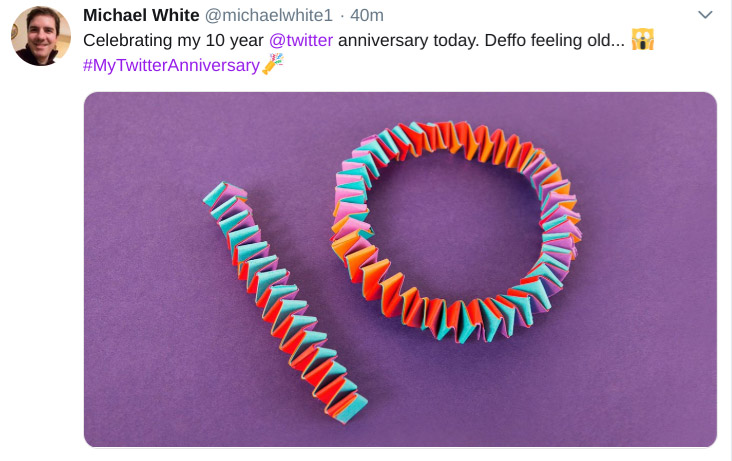Click the party popper emoji
The image size is (732, 461).
[x=272, y=65]
